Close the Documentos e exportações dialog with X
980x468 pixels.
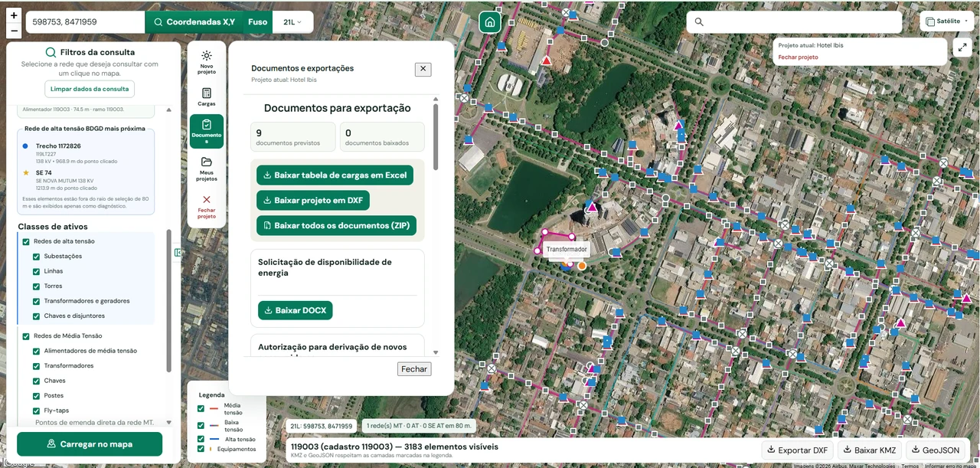tap(423, 69)
